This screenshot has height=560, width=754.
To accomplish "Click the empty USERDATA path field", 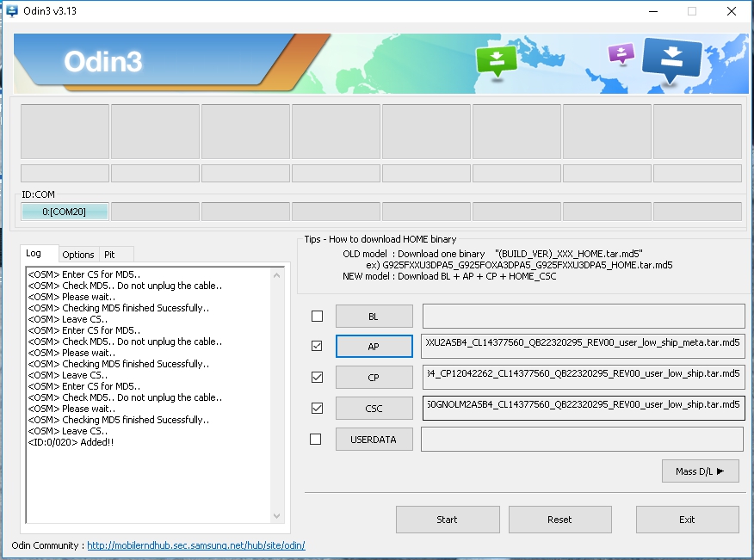I will tap(583, 440).
